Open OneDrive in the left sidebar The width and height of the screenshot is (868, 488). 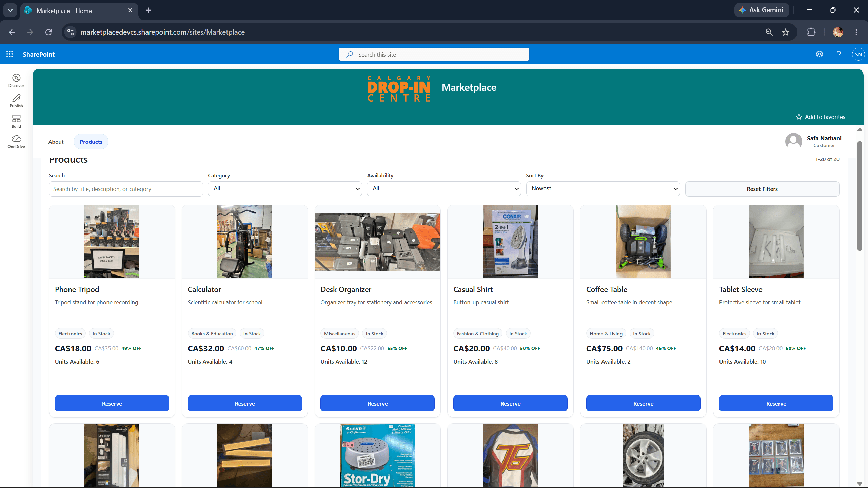[16, 142]
